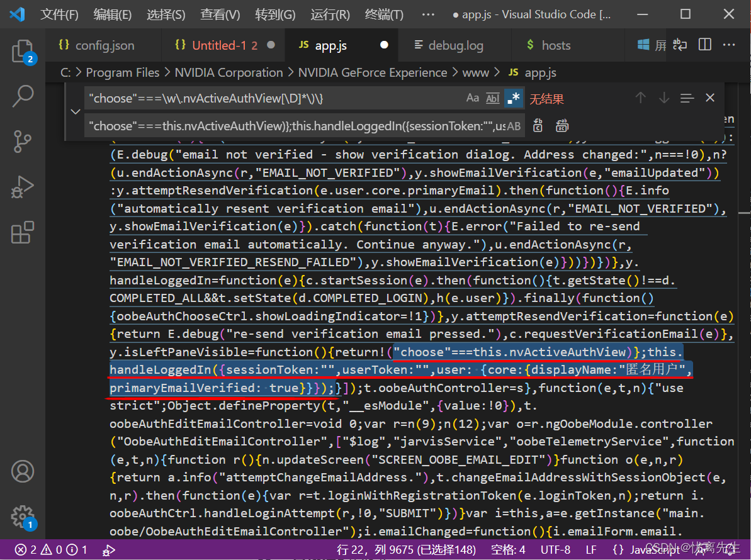Close the find widget
This screenshot has height=560, width=751.
point(710,98)
